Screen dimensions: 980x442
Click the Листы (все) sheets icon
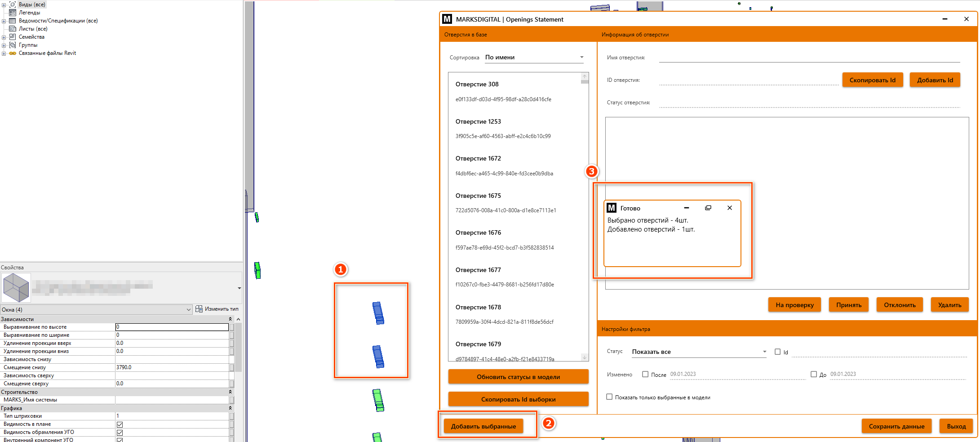13,29
